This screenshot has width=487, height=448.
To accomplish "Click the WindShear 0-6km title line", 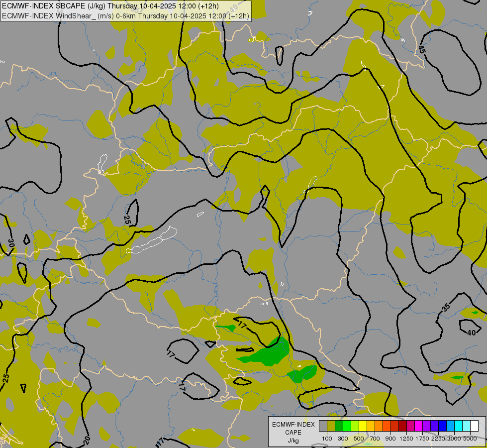I will coord(125,16).
